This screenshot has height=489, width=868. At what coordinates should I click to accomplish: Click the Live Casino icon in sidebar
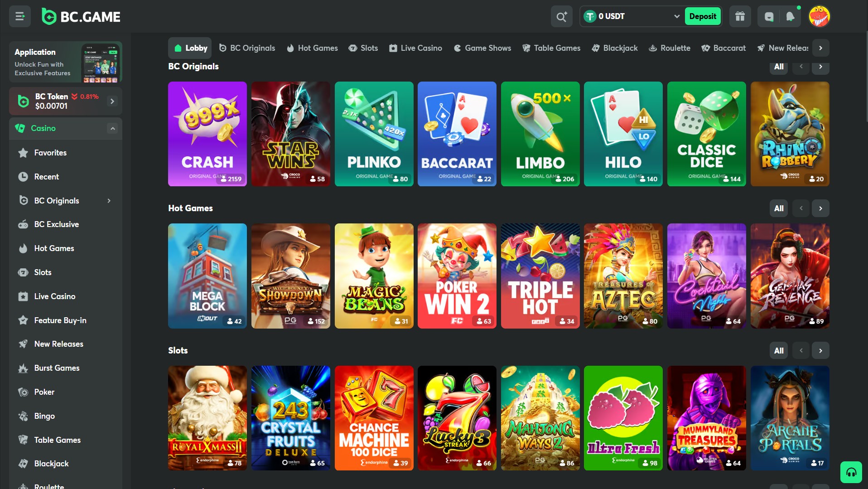pos(23,296)
